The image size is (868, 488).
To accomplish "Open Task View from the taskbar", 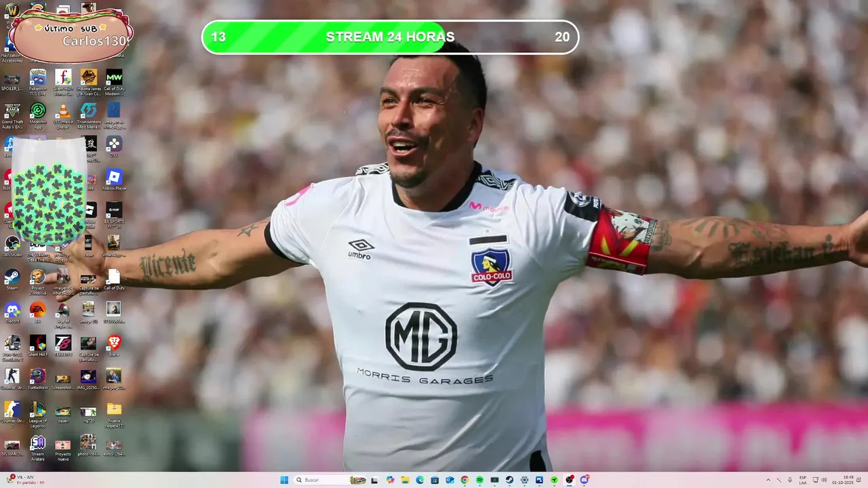I will coord(374,480).
